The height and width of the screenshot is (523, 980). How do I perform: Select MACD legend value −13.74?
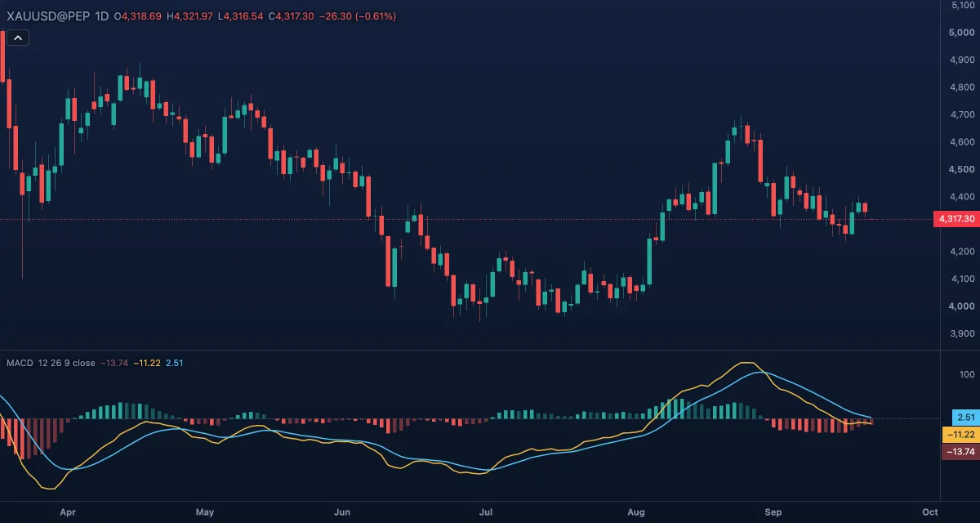(114, 363)
